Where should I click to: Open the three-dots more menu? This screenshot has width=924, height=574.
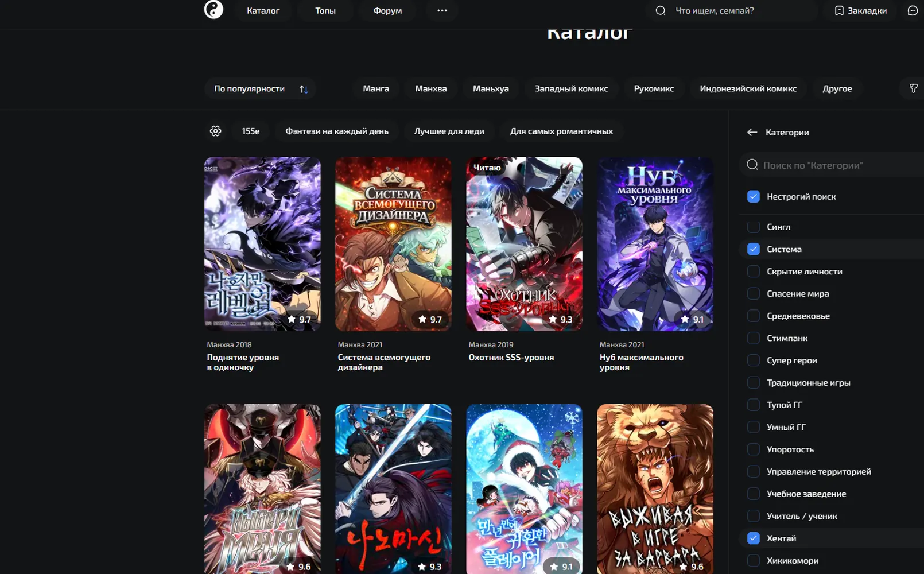(x=442, y=10)
